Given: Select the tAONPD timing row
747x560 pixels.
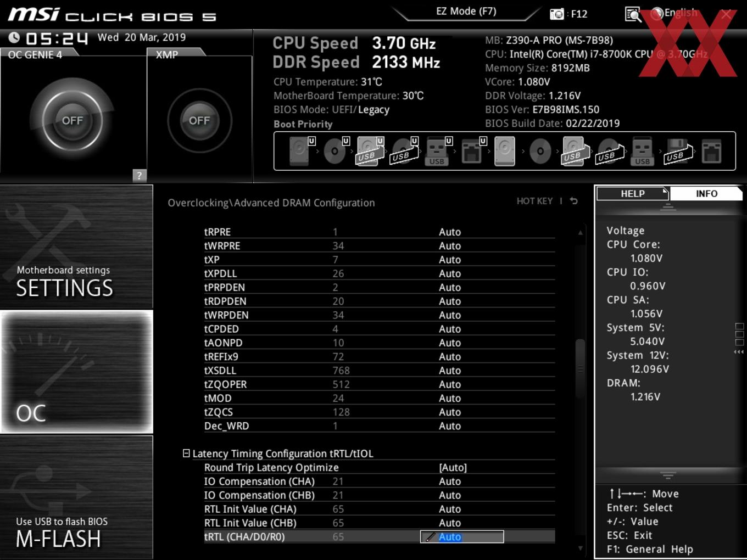Looking at the screenshot, I should (x=379, y=343).
